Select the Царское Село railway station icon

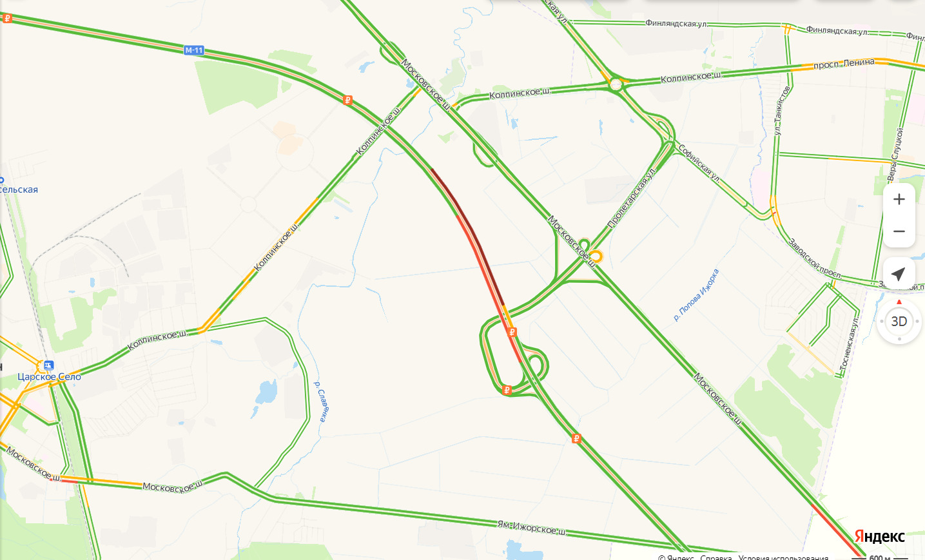point(49,365)
